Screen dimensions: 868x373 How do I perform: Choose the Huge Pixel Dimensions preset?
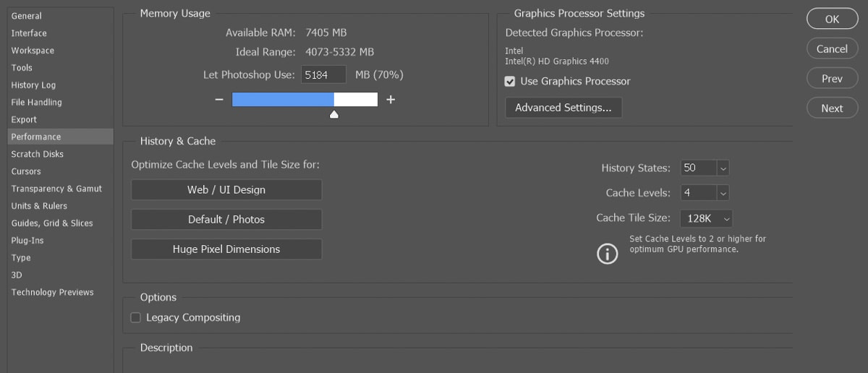226,249
